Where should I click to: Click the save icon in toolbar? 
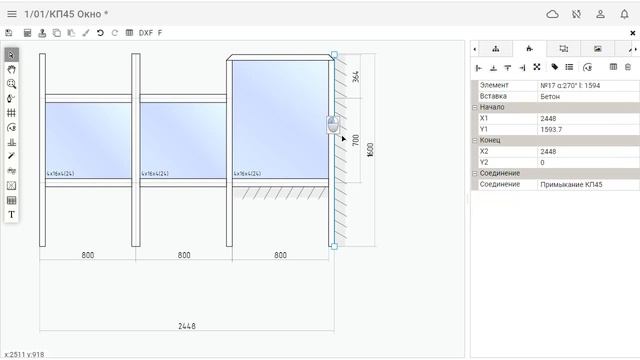pyautogui.click(x=9, y=33)
